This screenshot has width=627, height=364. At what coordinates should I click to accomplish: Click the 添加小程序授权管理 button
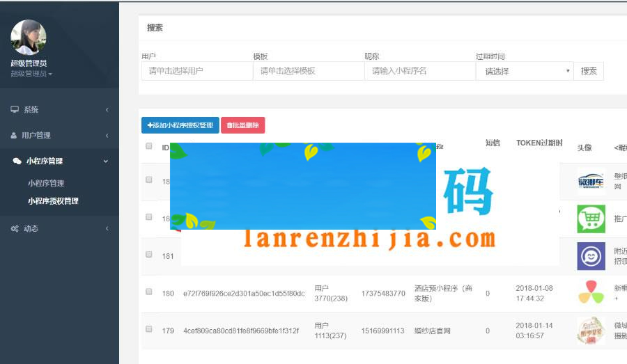[180, 125]
